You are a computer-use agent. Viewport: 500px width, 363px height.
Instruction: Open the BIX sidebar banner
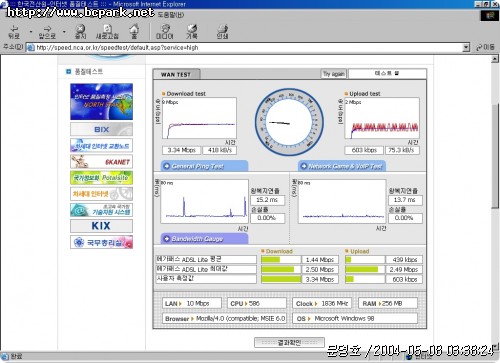point(101,129)
